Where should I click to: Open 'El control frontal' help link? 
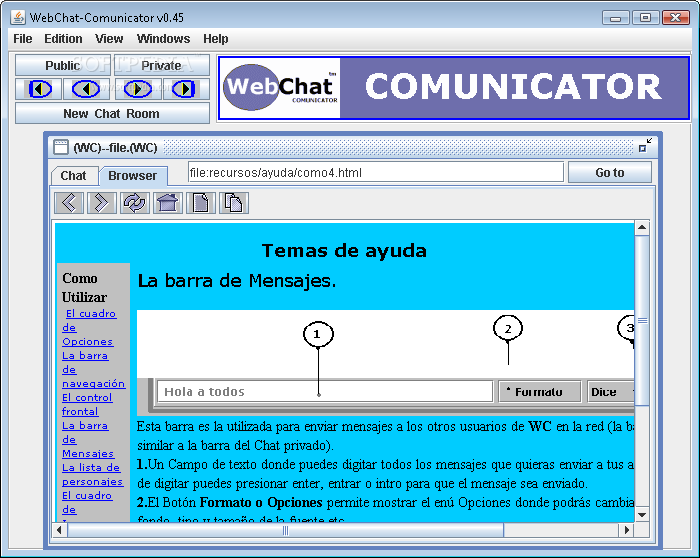click(87, 404)
